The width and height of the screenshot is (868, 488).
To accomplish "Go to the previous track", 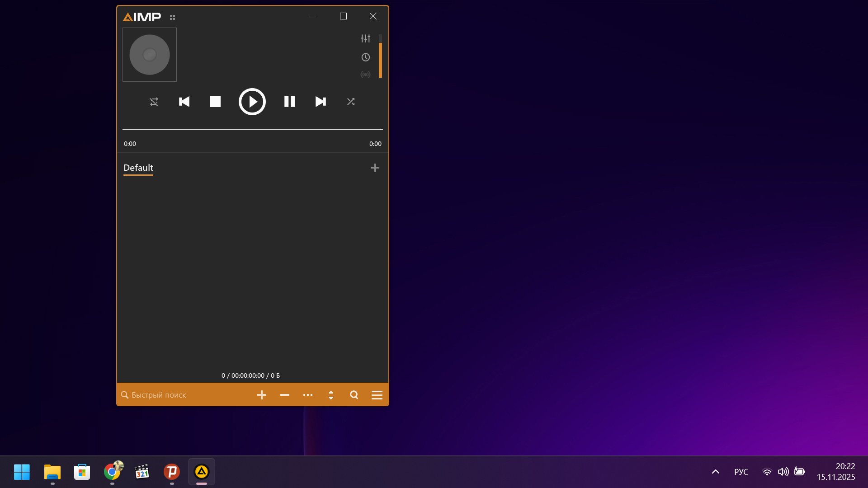I will click(x=184, y=102).
